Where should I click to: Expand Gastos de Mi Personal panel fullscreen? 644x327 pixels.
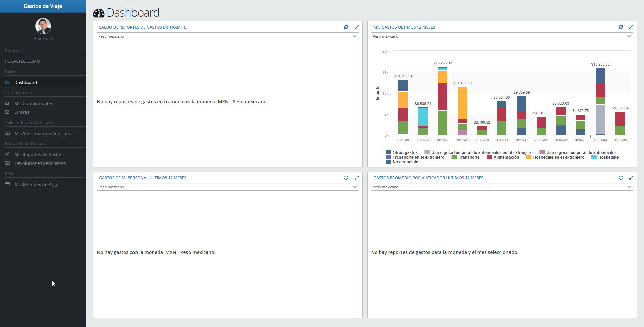pos(357,178)
